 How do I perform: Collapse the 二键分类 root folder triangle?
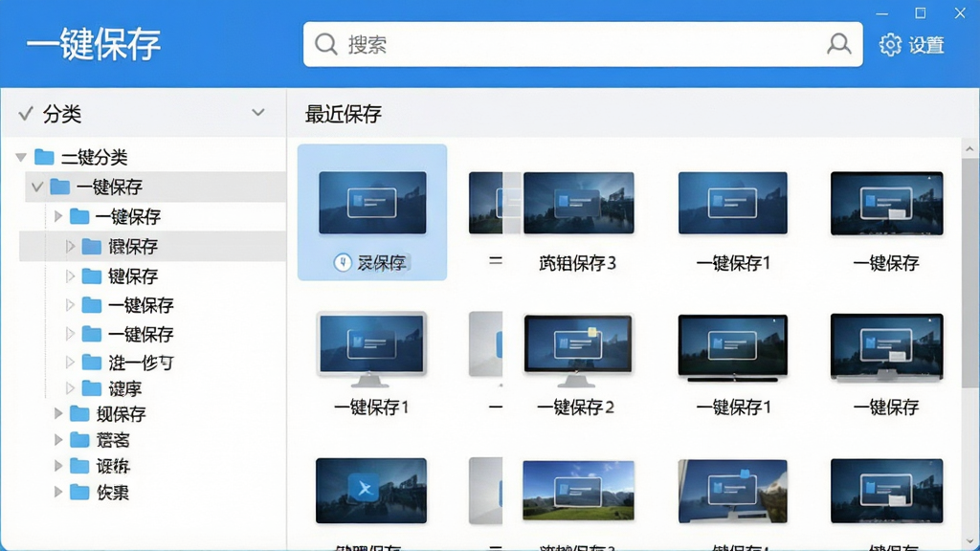coord(21,157)
